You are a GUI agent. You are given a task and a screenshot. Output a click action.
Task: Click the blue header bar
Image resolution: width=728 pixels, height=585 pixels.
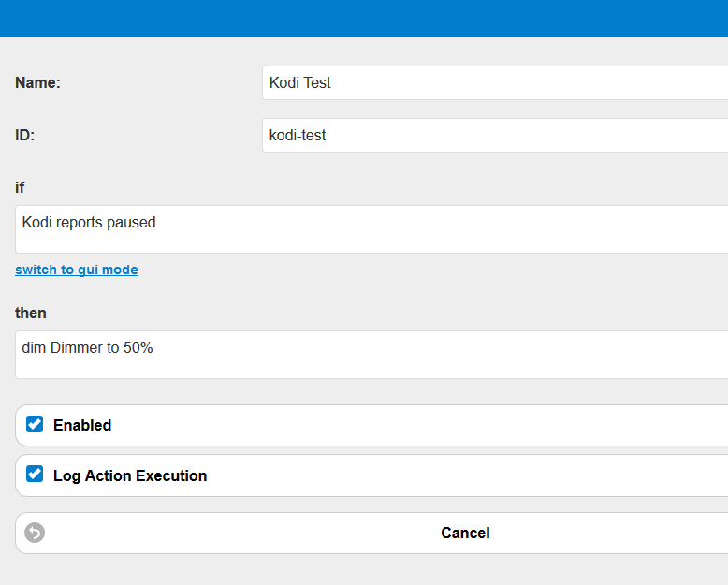(364, 18)
